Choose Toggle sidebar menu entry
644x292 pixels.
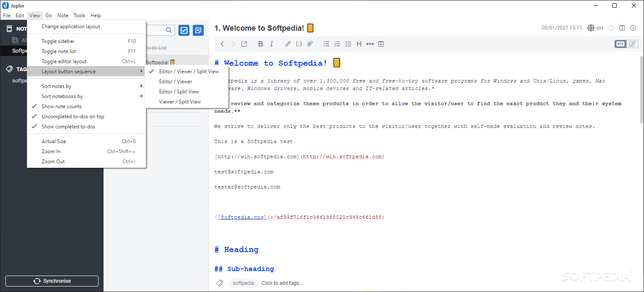point(87,41)
